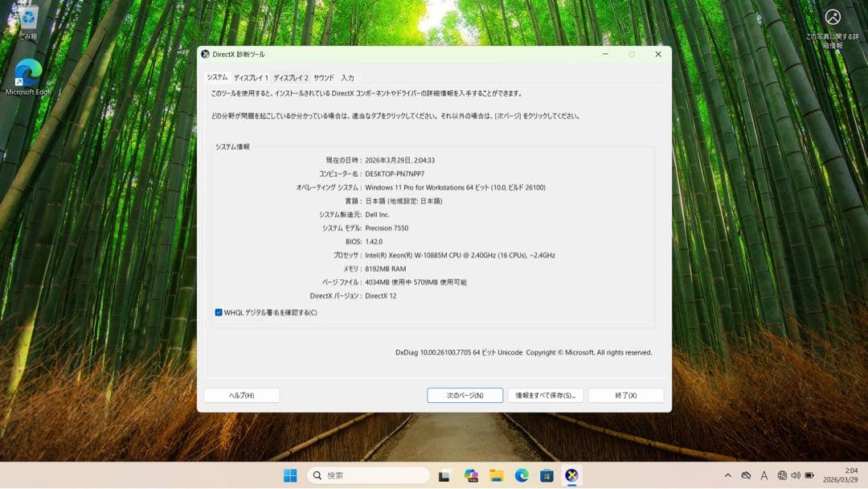Click the page file 4034MB usage text

[416, 282]
